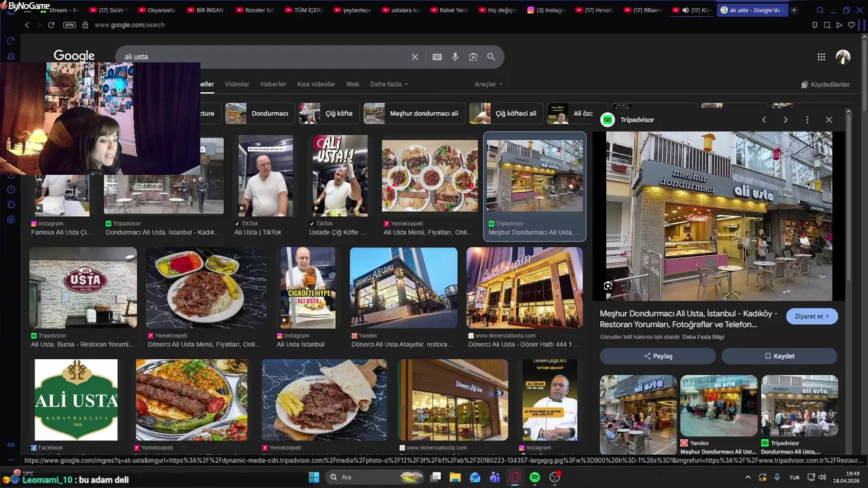Start voice search with microphone icon

455,57
